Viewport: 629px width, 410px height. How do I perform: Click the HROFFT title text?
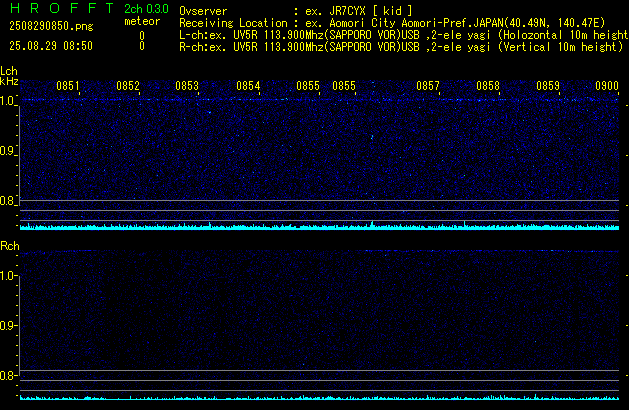tap(62, 8)
